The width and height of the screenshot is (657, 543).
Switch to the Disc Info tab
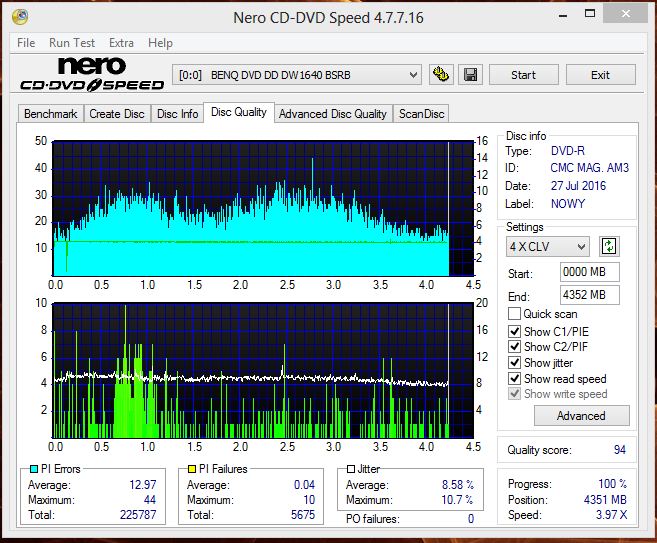point(177,114)
